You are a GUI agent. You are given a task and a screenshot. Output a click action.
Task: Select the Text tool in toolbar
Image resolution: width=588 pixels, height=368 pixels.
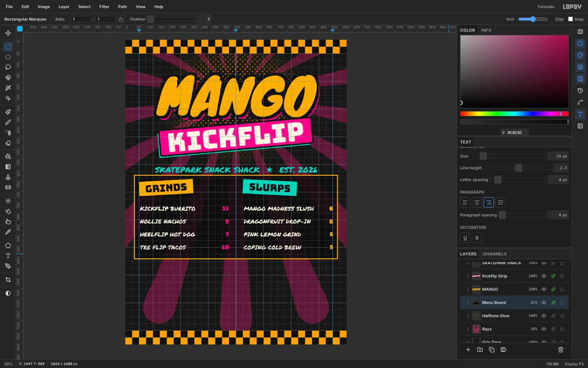8,256
